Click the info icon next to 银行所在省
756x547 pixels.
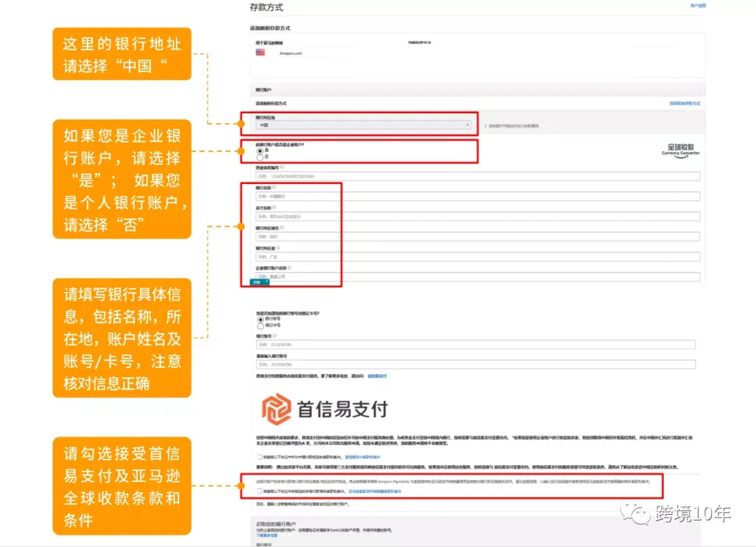[x=278, y=248]
